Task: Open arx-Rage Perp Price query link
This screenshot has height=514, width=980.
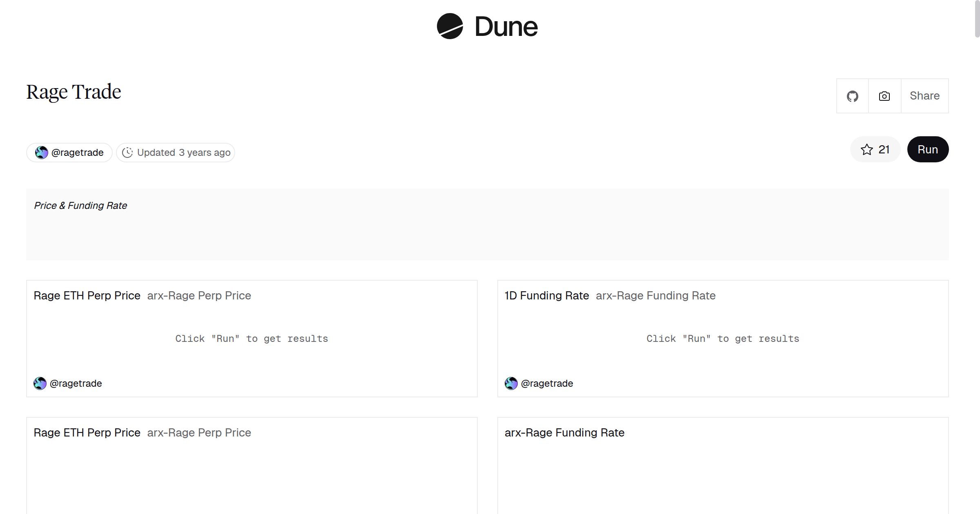Action: [x=199, y=295]
